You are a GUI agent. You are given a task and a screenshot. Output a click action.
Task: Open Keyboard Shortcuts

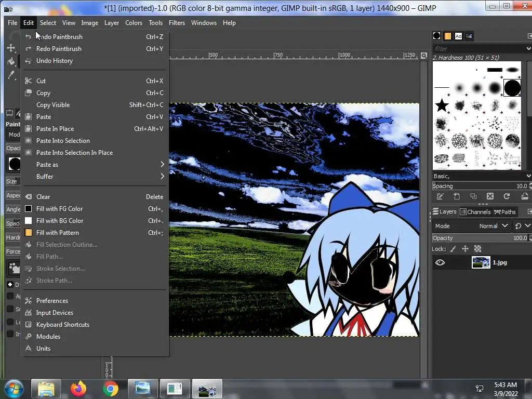click(x=95, y=325)
